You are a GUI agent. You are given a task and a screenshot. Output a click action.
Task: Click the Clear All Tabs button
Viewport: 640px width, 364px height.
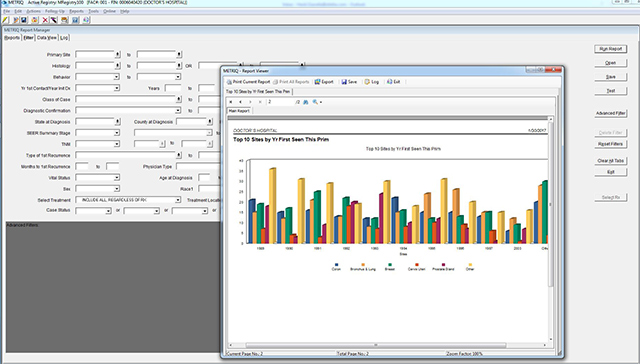[611, 161]
